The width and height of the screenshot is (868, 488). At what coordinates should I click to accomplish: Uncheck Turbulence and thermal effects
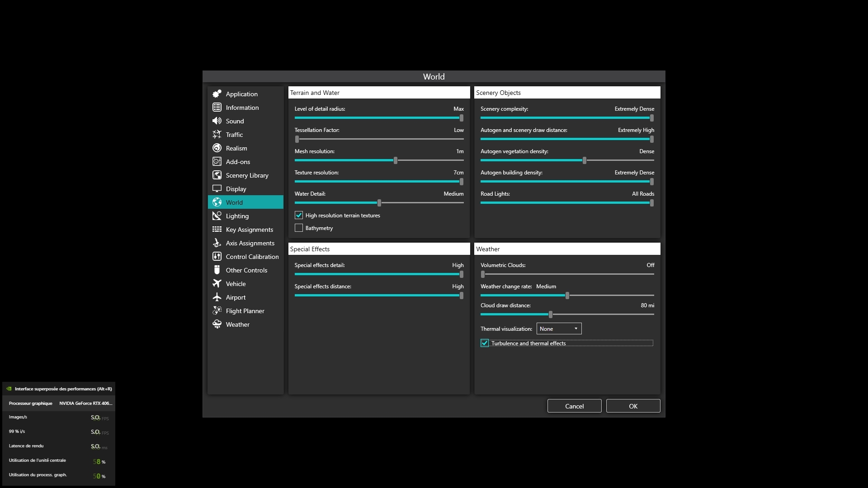[485, 343]
